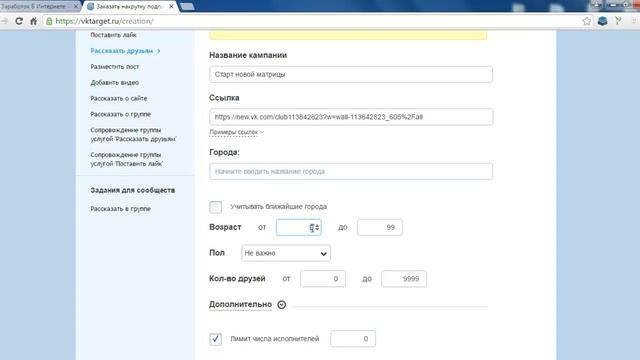Viewport: 640px width, 360px height.
Task: Open 'Рассказать о сайте' sidebar item
Action: tap(119, 98)
